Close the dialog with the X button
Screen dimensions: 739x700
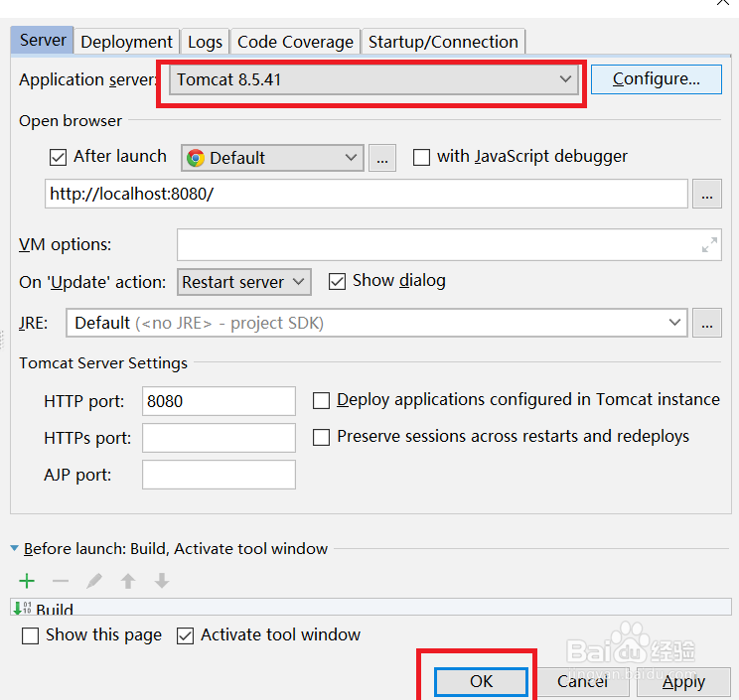(723, 2)
